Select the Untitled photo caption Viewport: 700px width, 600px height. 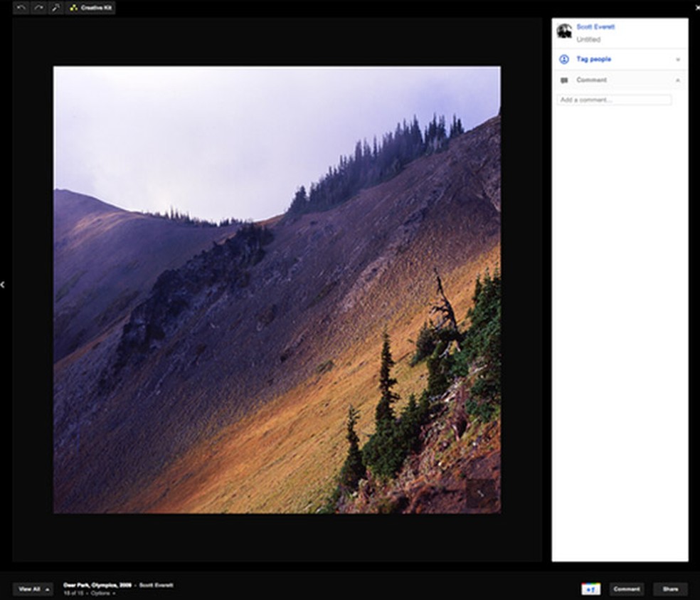tap(588, 39)
